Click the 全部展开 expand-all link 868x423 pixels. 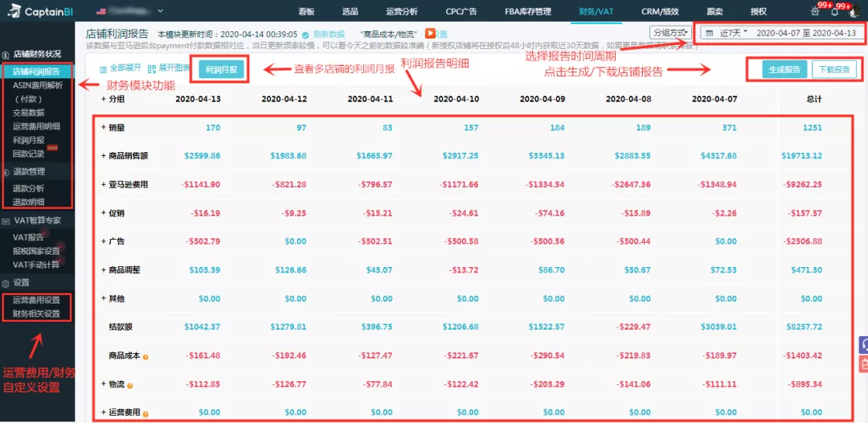(x=125, y=68)
